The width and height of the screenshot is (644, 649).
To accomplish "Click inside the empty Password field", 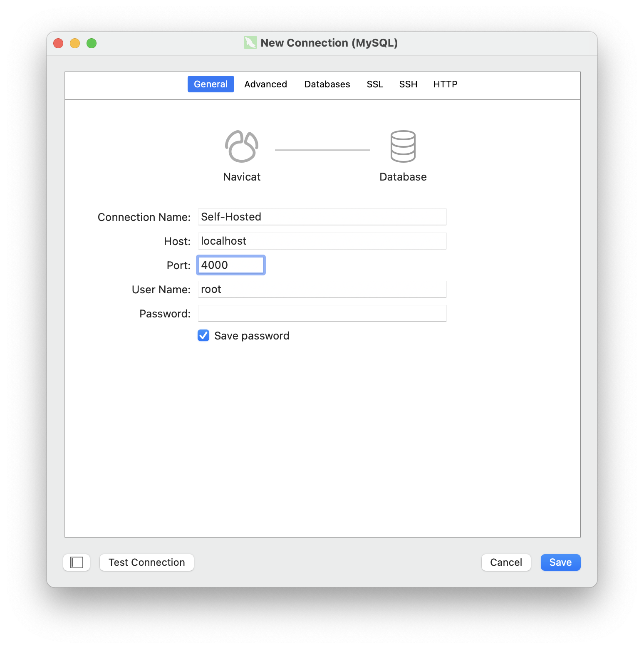I will tap(322, 313).
